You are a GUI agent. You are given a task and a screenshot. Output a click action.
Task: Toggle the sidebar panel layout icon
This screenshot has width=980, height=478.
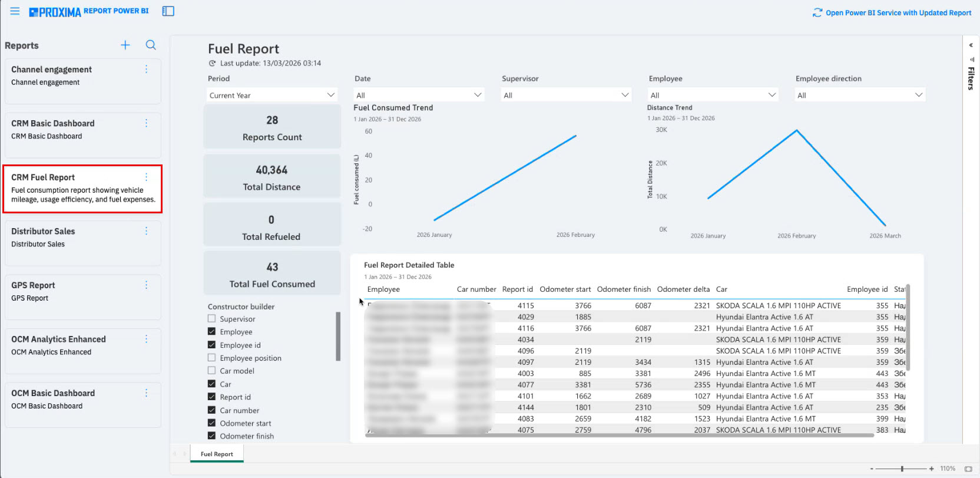[x=168, y=11]
